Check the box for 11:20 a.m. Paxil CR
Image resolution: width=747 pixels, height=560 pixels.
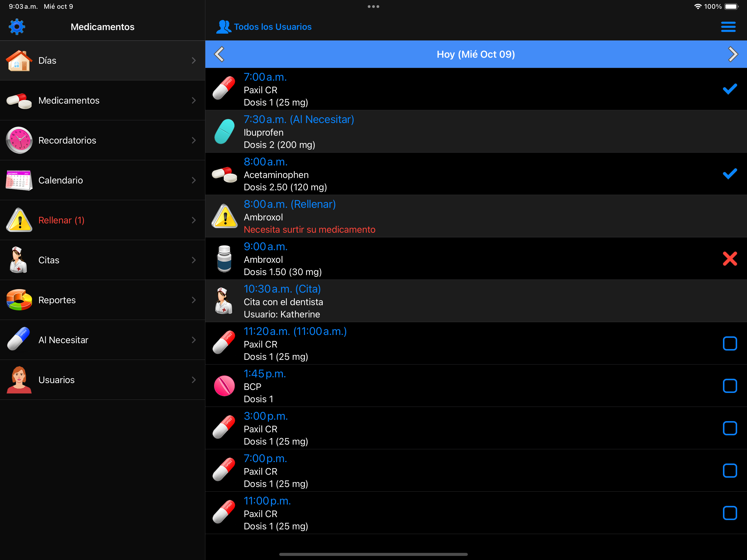(x=730, y=343)
